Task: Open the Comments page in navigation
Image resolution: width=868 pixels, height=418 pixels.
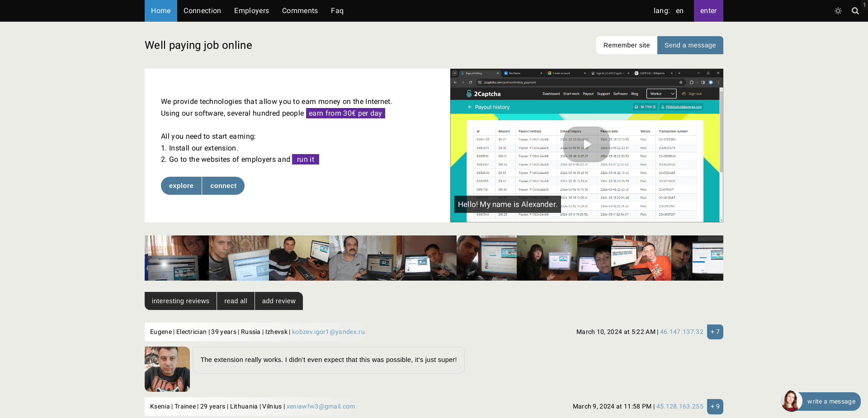Action: (300, 11)
